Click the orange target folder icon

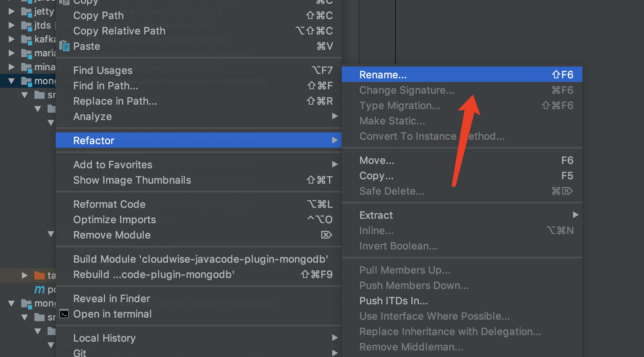pyautogui.click(x=40, y=275)
